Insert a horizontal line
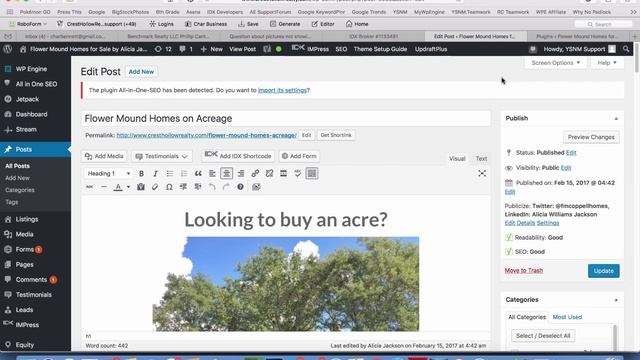Screen dimensions: 640x360 pyautogui.click(x=104, y=187)
